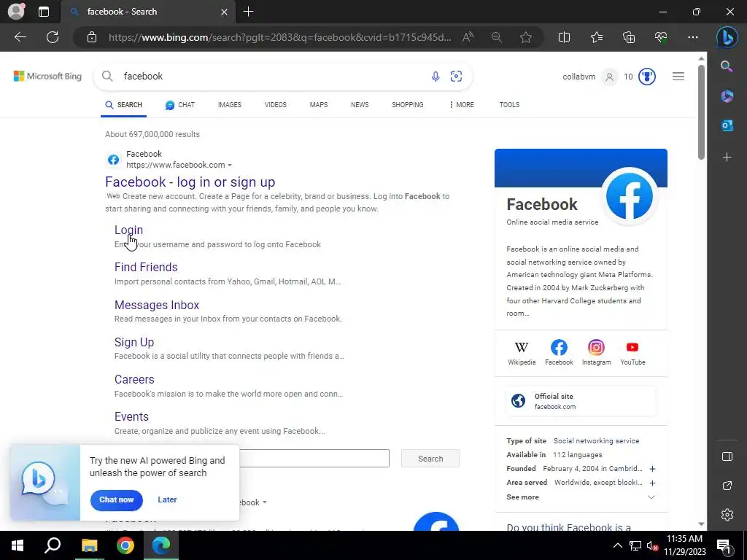747x560 pixels.
Task: Expand the MORE search menu
Action: [x=461, y=105]
